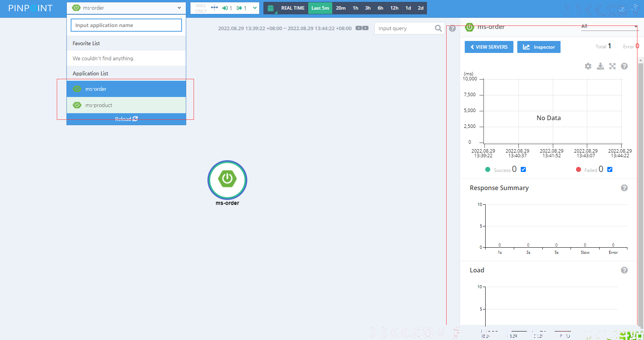Select 6h time range

click(x=381, y=8)
